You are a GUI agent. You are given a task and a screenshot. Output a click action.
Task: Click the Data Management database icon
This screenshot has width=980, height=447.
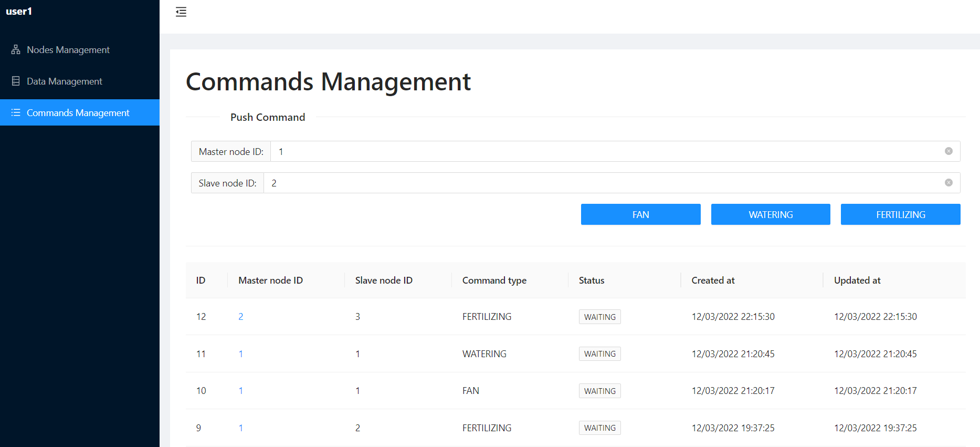tap(16, 81)
